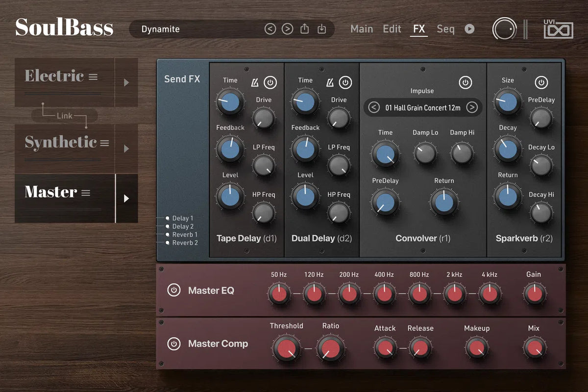Open the Edit tab
This screenshot has height=392, width=588.
pyautogui.click(x=392, y=29)
